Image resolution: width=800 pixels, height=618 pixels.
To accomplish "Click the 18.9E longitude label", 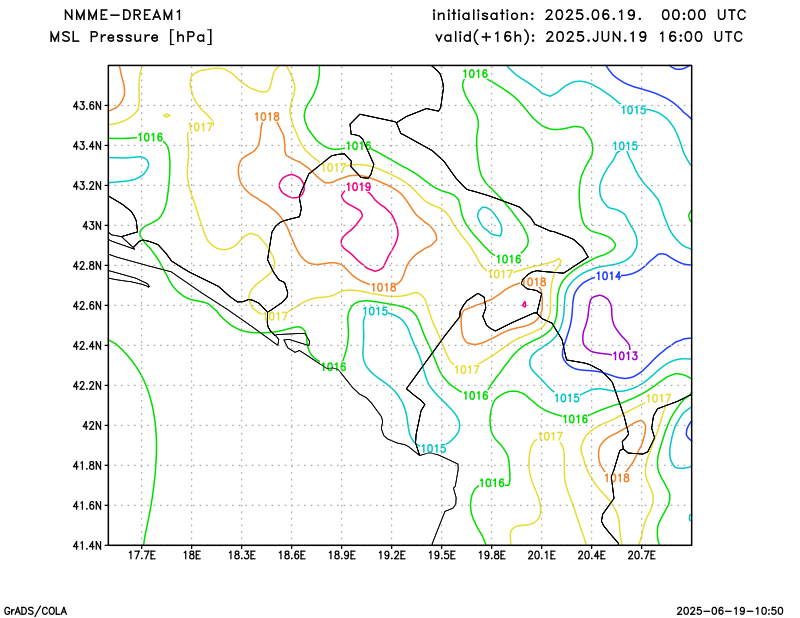I will (x=341, y=555).
